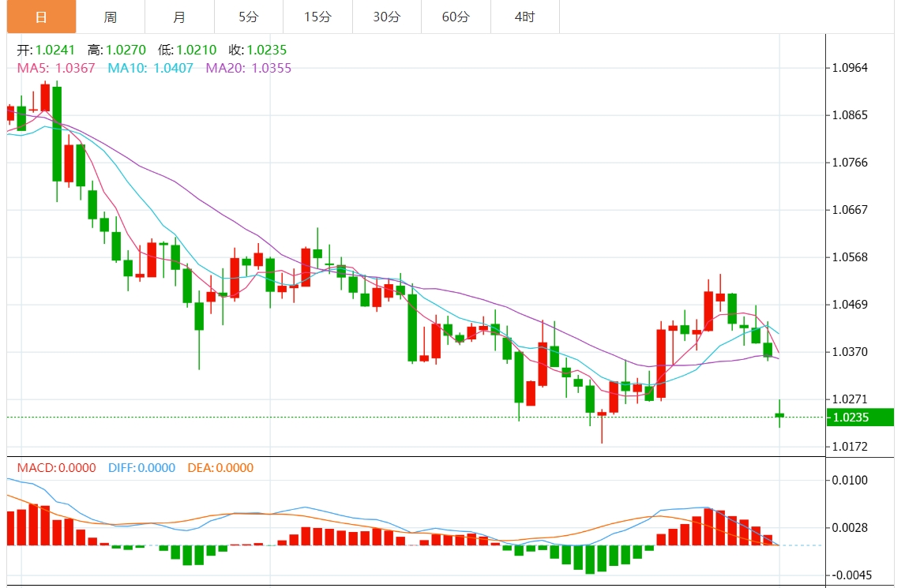
Task: Switch to the 4时 timeframe tab
Action: click(x=524, y=17)
